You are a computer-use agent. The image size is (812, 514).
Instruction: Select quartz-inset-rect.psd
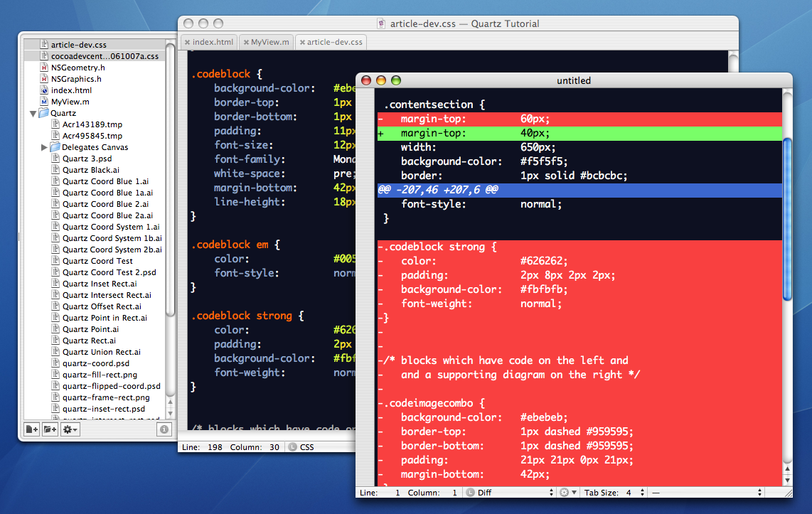pyautogui.click(x=104, y=409)
